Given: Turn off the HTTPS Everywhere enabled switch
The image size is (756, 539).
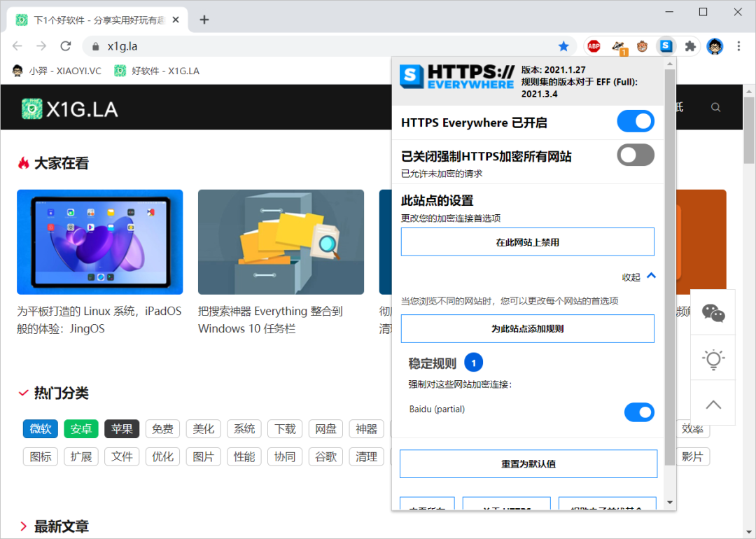Looking at the screenshot, I should pyautogui.click(x=635, y=122).
